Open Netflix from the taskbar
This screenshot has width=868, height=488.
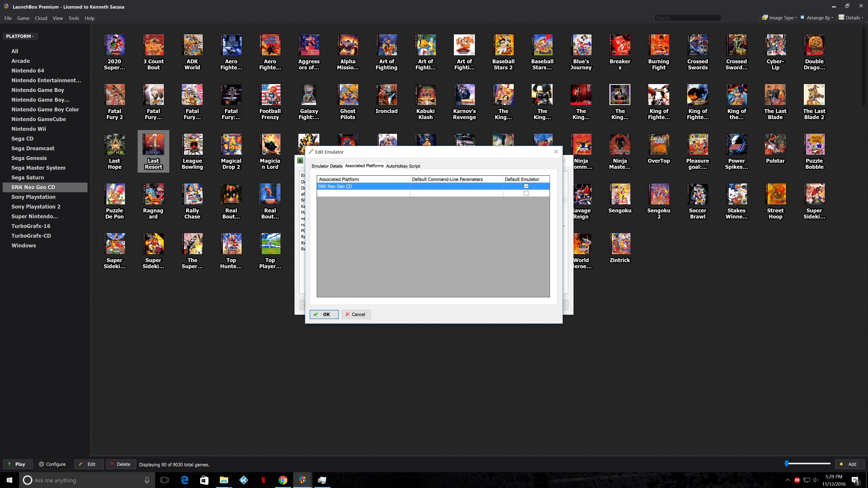(263, 480)
